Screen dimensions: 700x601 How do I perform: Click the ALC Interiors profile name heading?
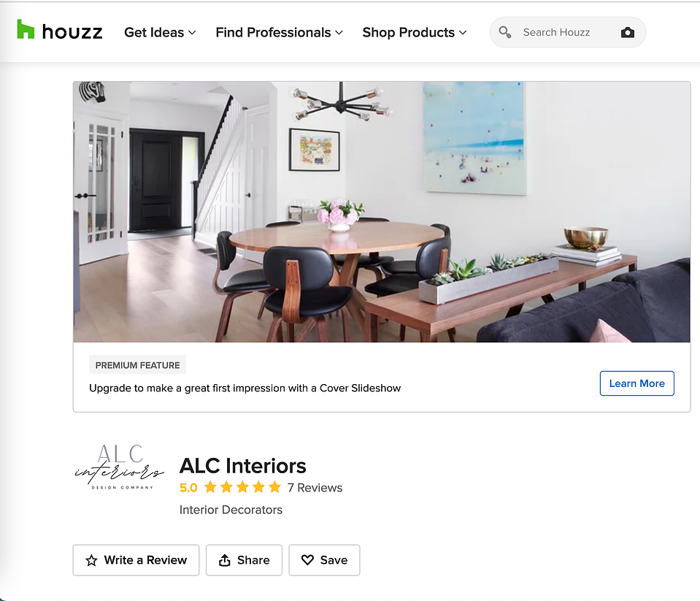click(x=242, y=466)
